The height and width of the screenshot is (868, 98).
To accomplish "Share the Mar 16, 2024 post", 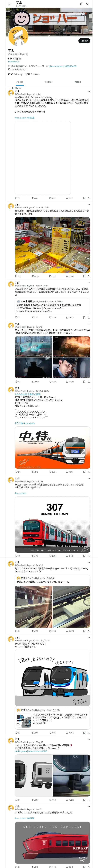I will pos(89,276).
